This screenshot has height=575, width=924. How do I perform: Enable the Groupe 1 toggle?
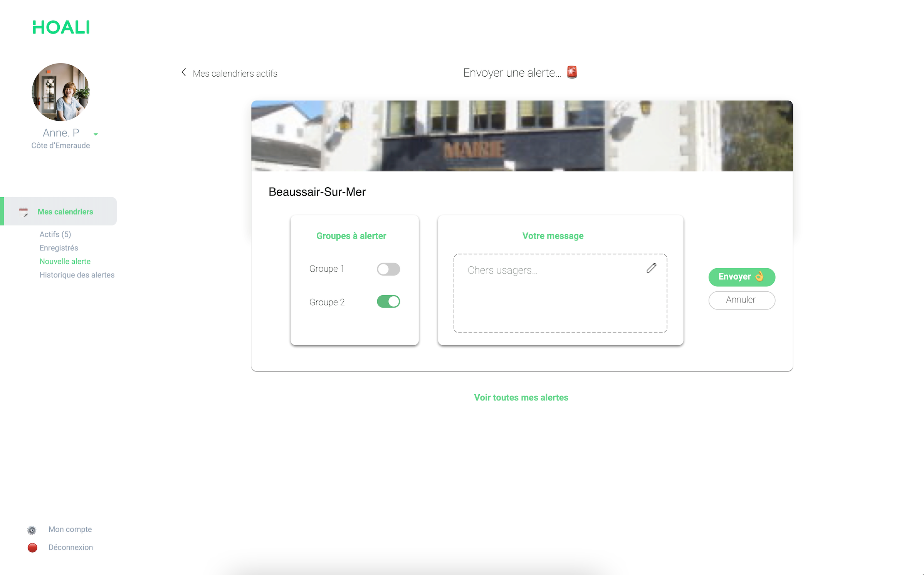[388, 269]
